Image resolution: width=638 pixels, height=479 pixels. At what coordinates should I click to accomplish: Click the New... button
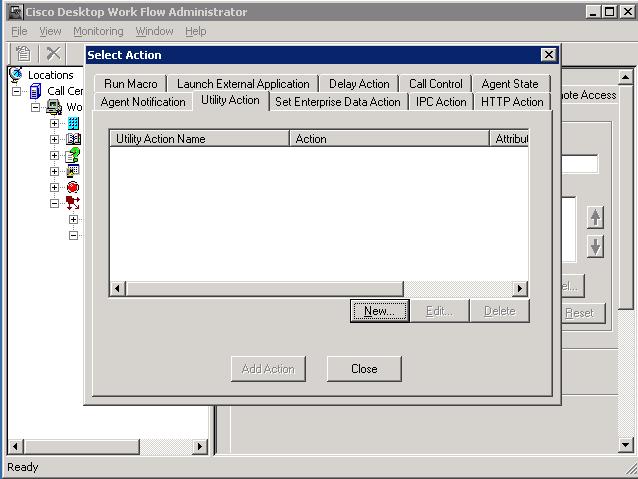pos(380,311)
